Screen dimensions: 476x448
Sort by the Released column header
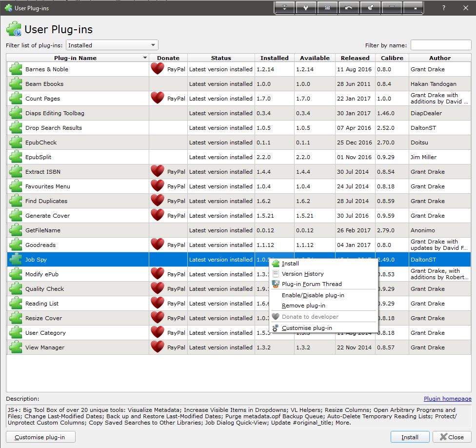click(x=355, y=58)
